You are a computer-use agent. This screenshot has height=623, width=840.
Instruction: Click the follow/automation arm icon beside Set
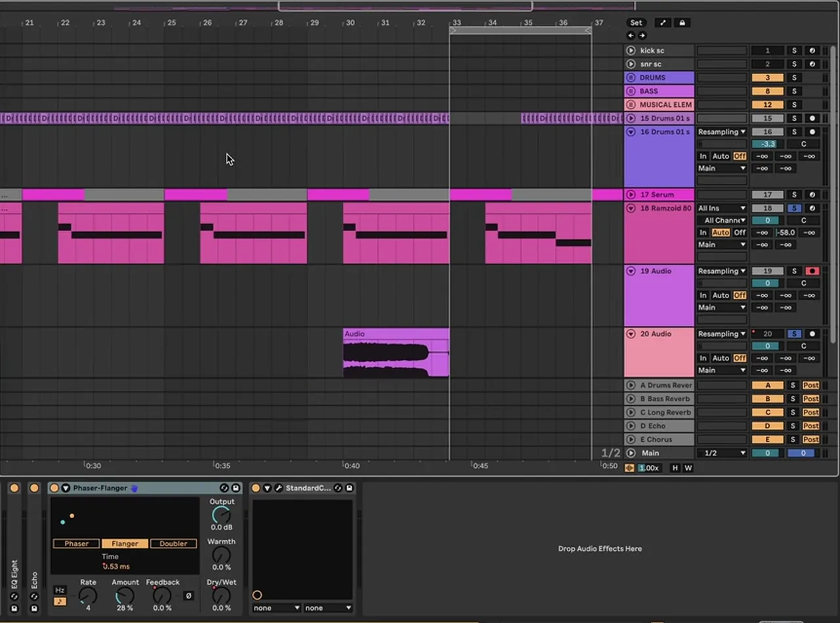coord(663,23)
